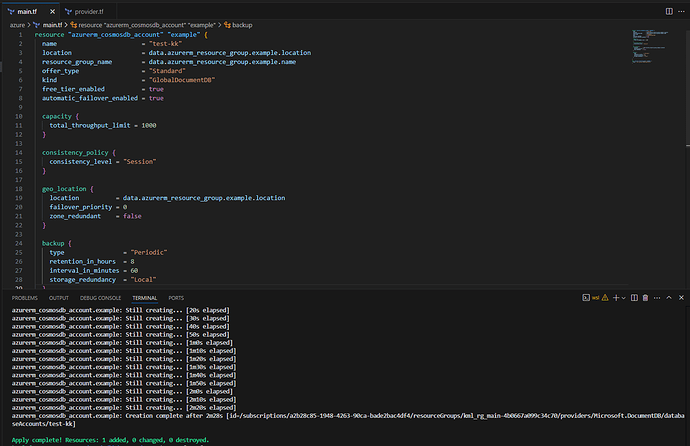Click the automatic_failover_enabled attribute name
690x446 pixels.
coord(90,98)
